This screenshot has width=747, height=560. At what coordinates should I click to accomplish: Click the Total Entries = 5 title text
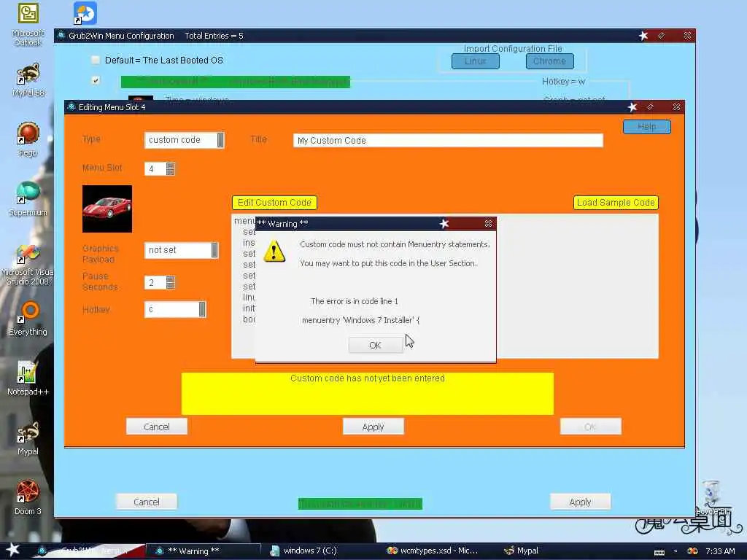point(214,36)
